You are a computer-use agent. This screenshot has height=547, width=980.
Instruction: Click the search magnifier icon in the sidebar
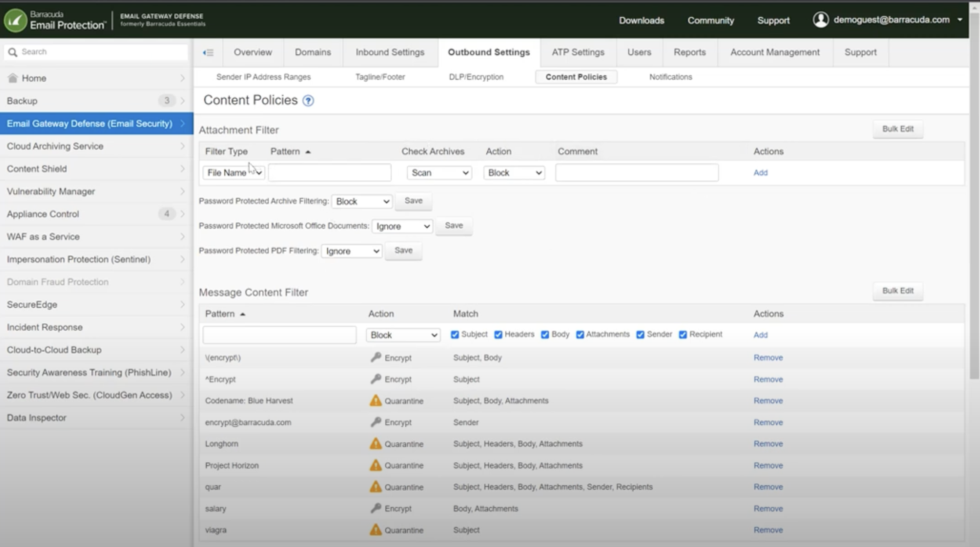pyautogui.click(x=13, y=52)
